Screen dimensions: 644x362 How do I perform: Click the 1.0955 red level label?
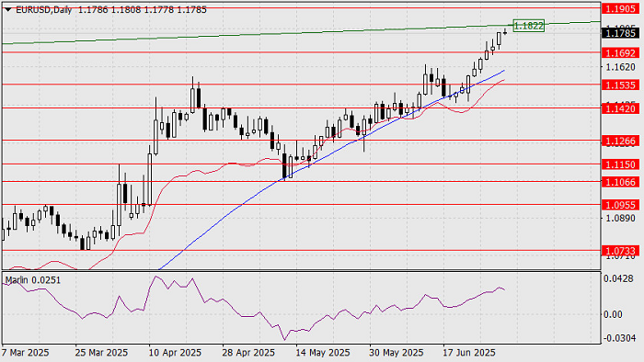(620, 205)
